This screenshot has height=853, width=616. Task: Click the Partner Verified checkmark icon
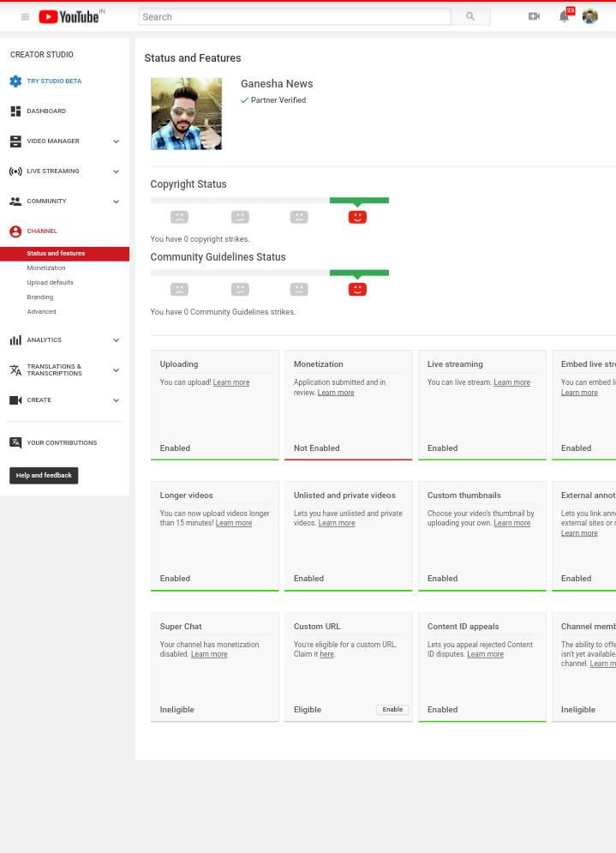tap(245, 100)
